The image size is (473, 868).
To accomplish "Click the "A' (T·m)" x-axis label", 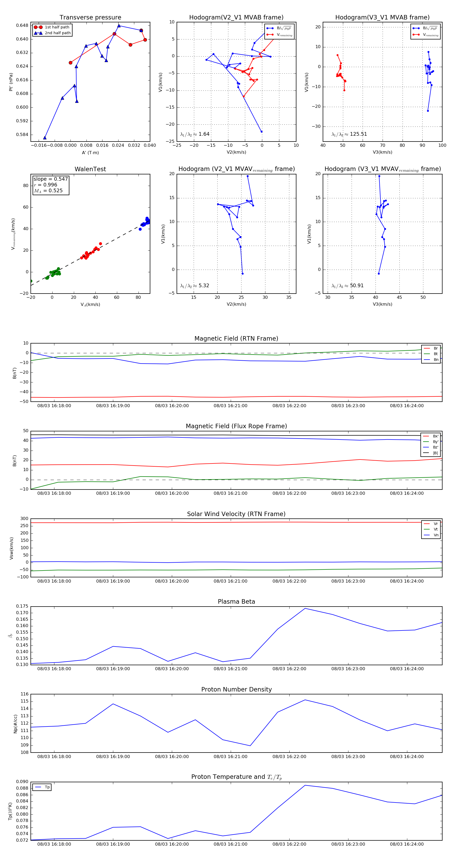I will pos(90,153).
